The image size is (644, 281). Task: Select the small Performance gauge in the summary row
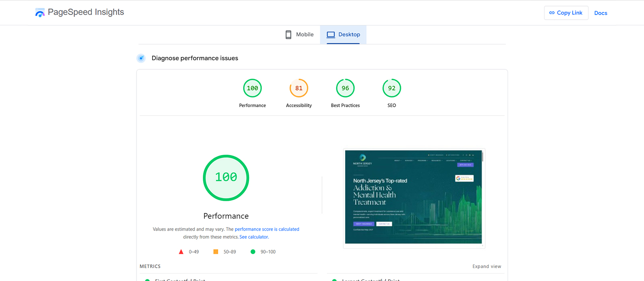tap(252, 88)
